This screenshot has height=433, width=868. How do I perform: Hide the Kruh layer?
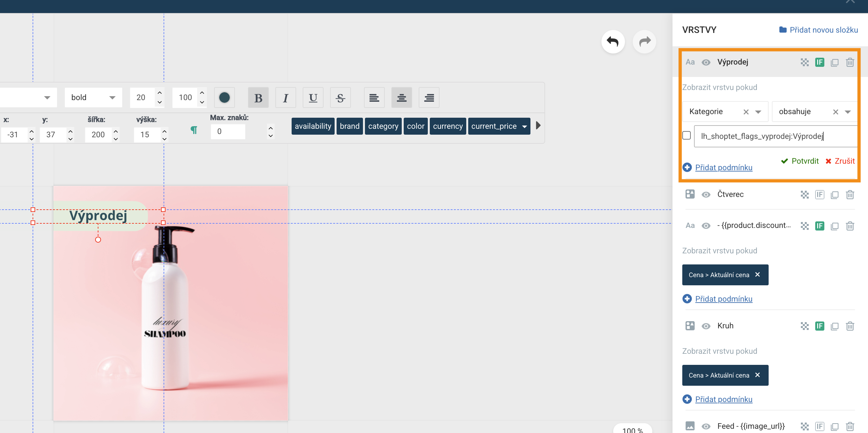pyautogui.click(x=706, y=326)
